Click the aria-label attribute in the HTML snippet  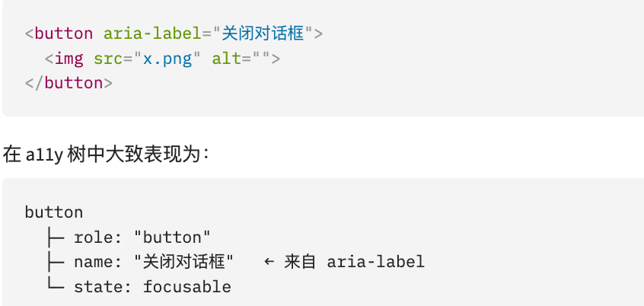click(x=152, y=33)
